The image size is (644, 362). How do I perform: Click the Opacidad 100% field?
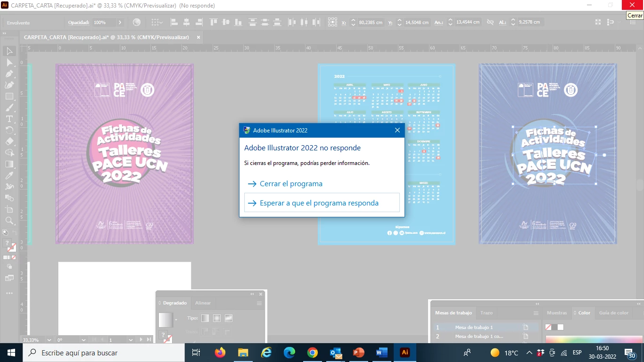coord(103,22)
